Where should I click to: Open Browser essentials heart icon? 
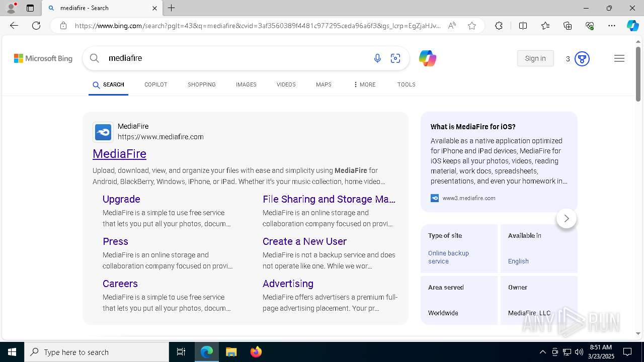tap(590, 26)
